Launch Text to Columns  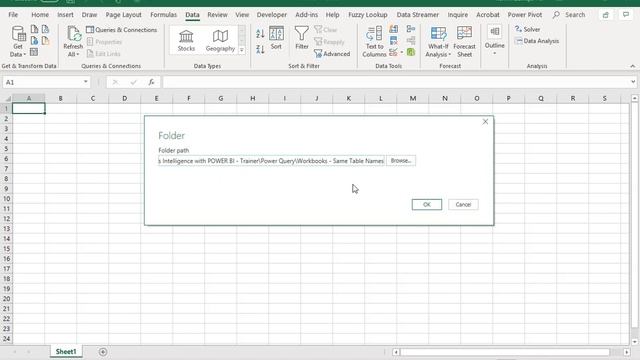coord(374,42)
